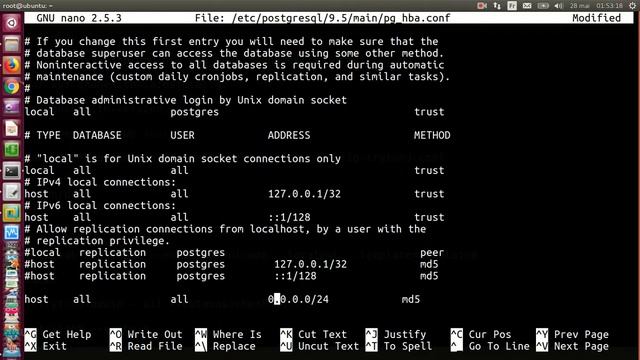Open the sound volume indicator

click(x=558, y=6)
